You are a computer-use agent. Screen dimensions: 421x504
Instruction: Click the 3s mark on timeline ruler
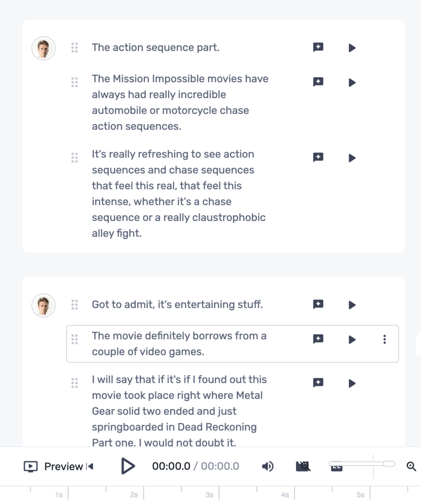point(210,495)
